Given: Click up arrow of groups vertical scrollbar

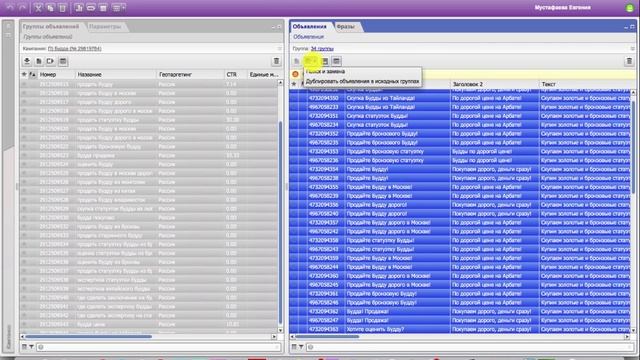Looking at the screenshot, I should [x=280, y=82].
